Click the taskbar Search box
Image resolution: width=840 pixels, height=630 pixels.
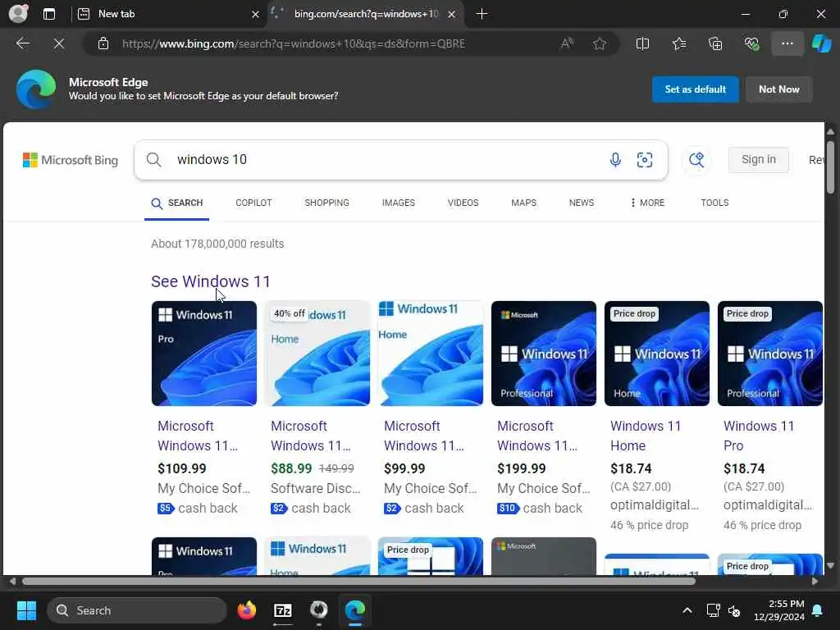[137, 610]
